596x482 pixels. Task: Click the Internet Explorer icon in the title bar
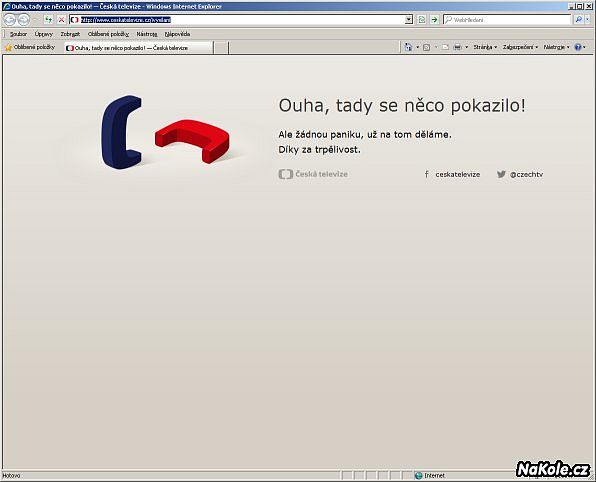click(x=6, y=6)
